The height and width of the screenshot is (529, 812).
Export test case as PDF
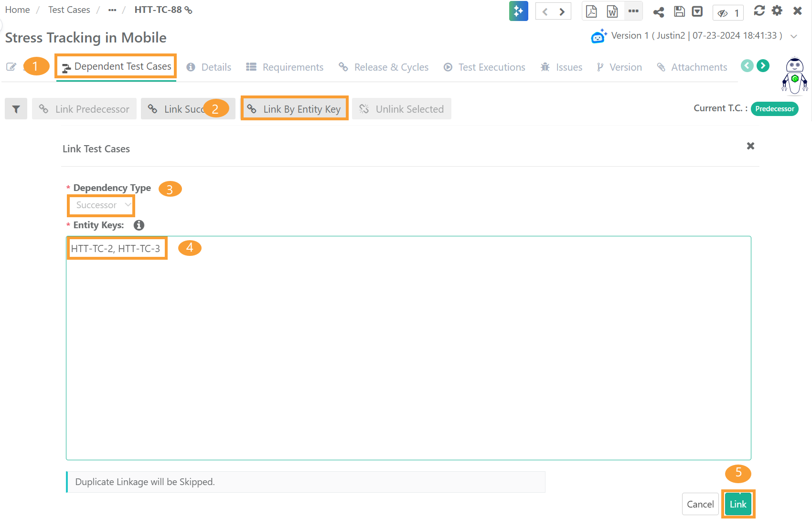[591, 11]
